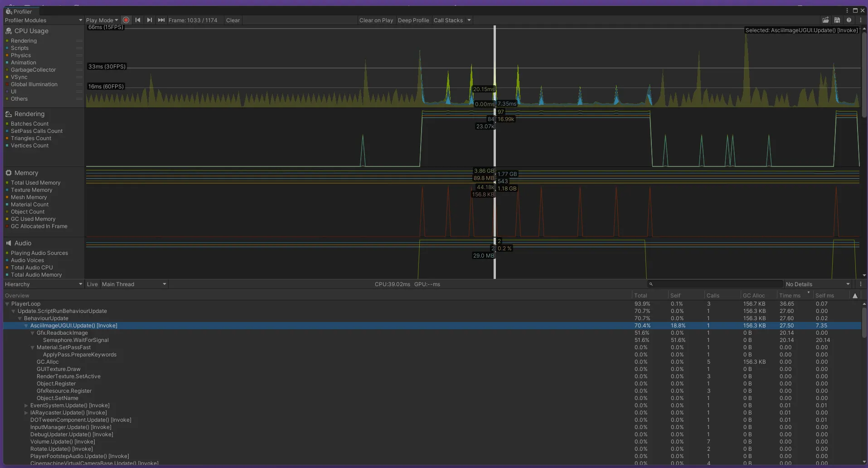Screen dimensions: 868x468
Task: Open the Main Thread selection dropdown
Action: point(134,284)
